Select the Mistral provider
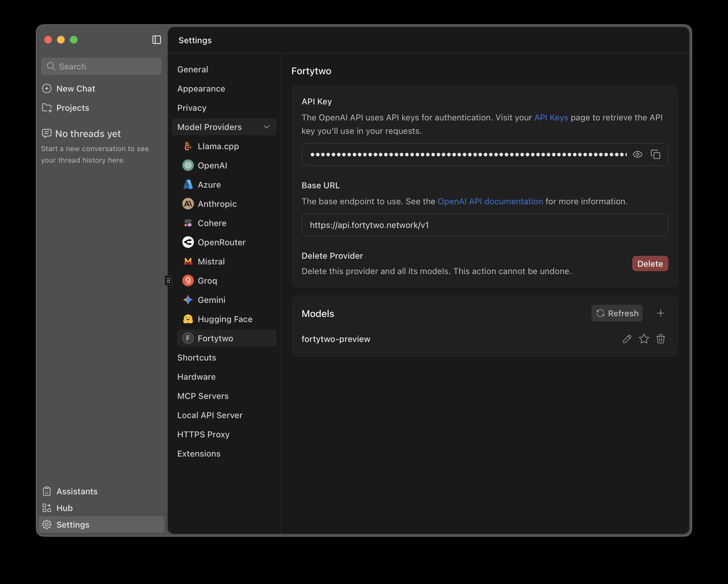Viewport: 728px width, 584px height. (x=211, y=261)
